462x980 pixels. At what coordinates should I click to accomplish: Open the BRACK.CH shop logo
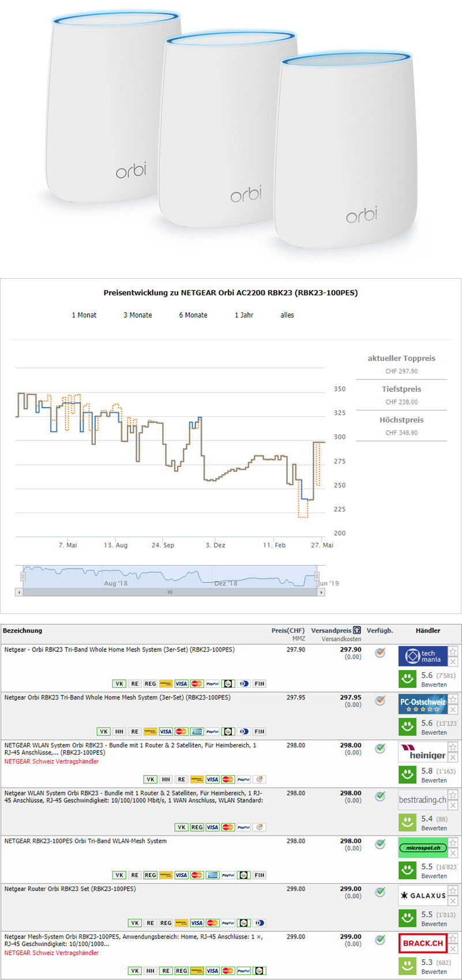coord(422,944)
